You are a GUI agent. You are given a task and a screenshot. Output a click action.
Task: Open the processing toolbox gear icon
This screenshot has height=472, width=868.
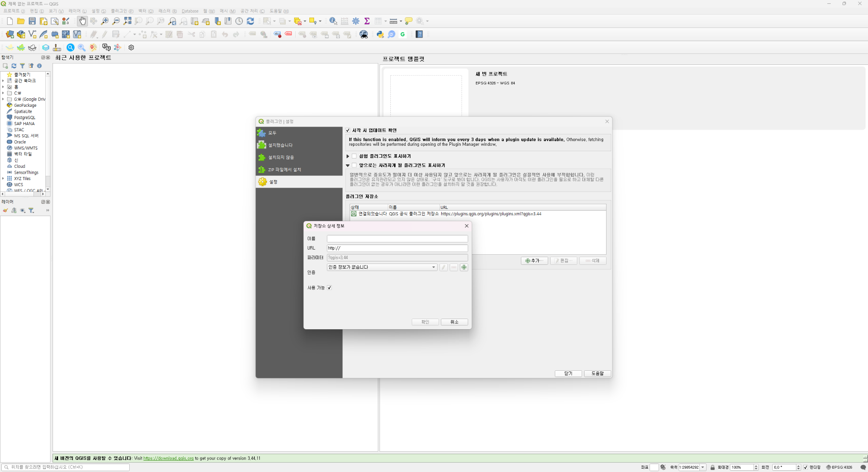356,21
